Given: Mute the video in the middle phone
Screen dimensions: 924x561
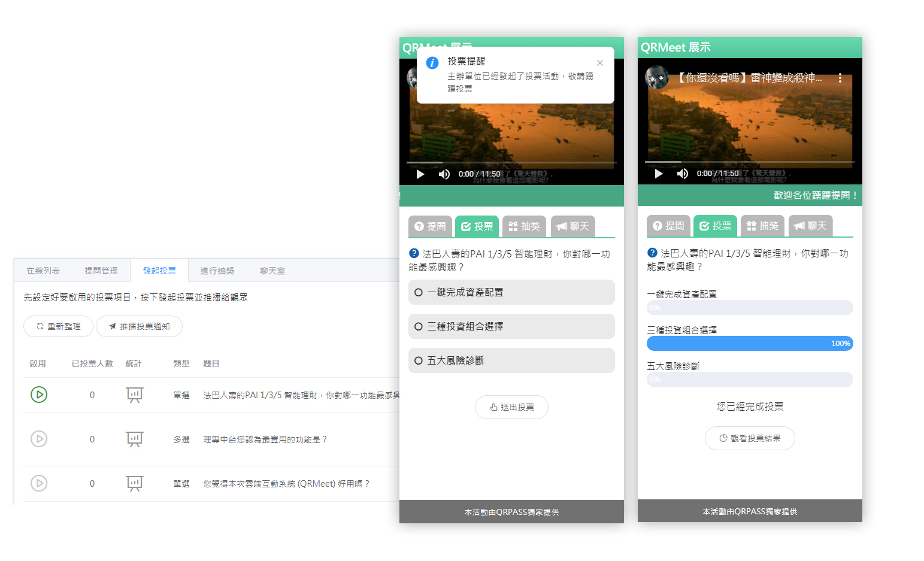Looking at the screenshot, I should pos(444,174).
